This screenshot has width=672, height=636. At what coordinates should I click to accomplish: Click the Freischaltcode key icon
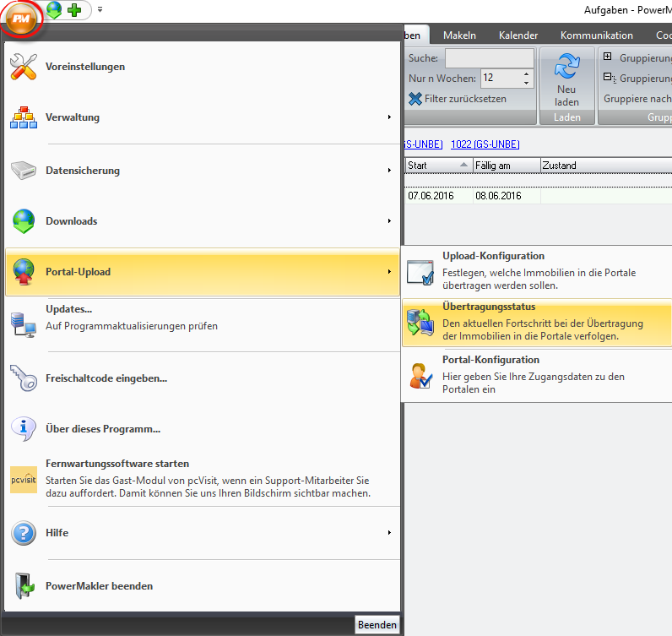click(x=24, y=378)
